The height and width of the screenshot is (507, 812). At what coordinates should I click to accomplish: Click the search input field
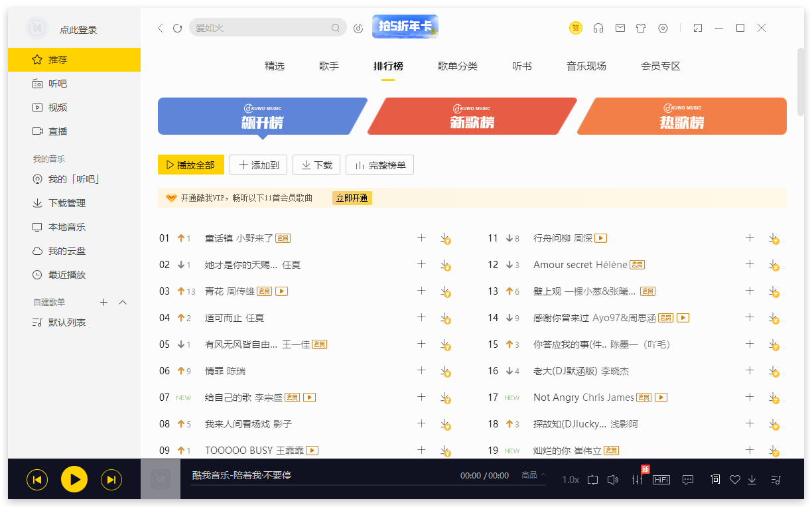(x=265, y=28)
